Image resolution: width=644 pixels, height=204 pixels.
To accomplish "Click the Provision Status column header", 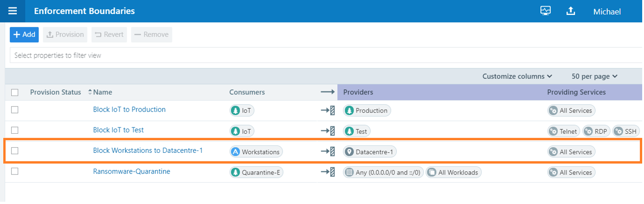I will [x=55, y=92].
